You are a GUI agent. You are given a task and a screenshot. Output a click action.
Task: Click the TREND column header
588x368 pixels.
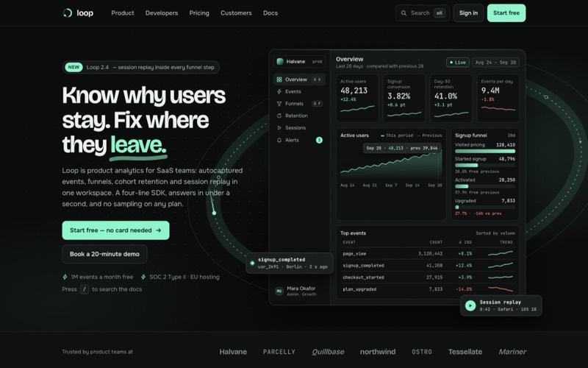(x=506, y=243)
